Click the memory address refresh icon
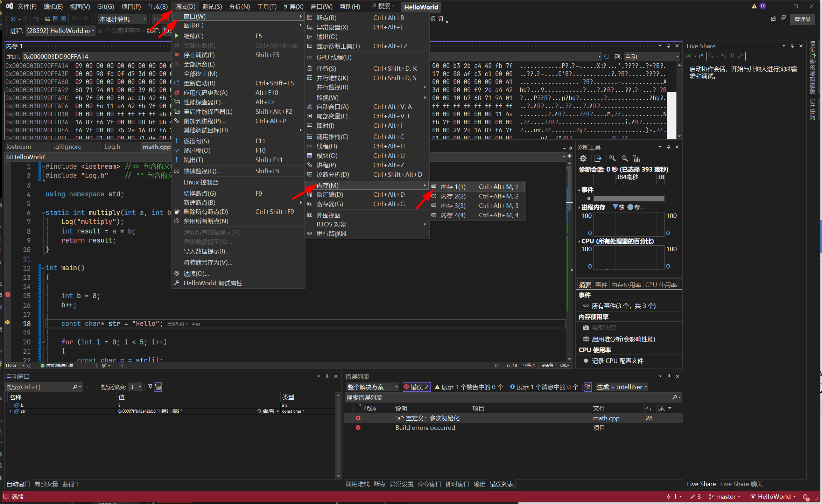 click(607, 56)
